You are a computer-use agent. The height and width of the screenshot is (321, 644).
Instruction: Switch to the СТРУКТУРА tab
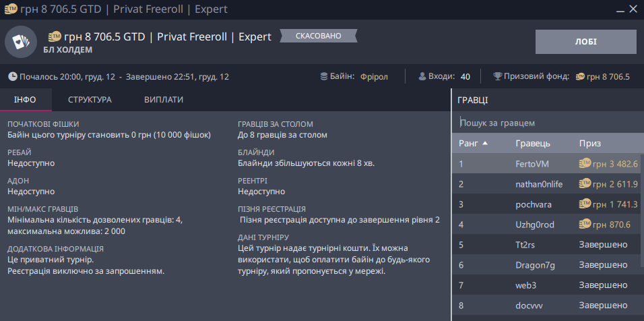(90, 100)
